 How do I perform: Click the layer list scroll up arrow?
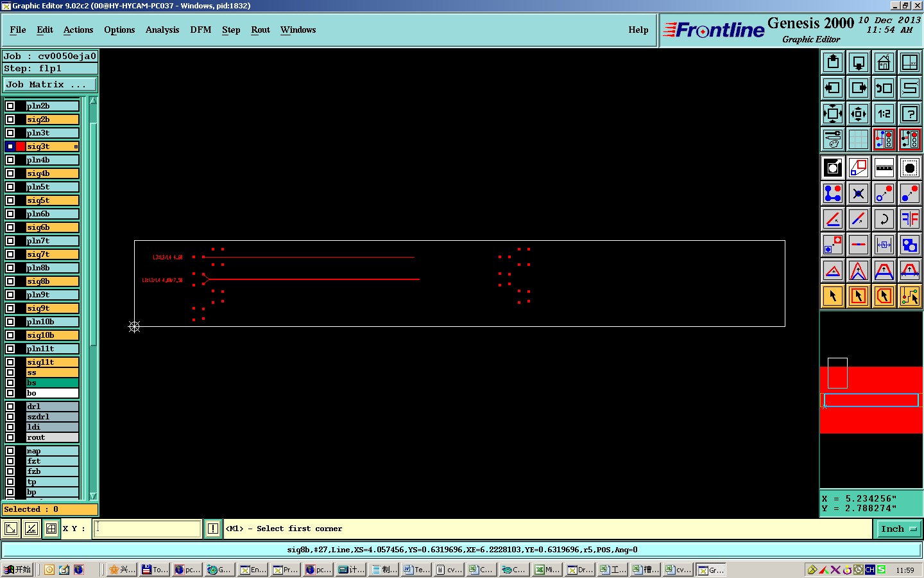93,101
